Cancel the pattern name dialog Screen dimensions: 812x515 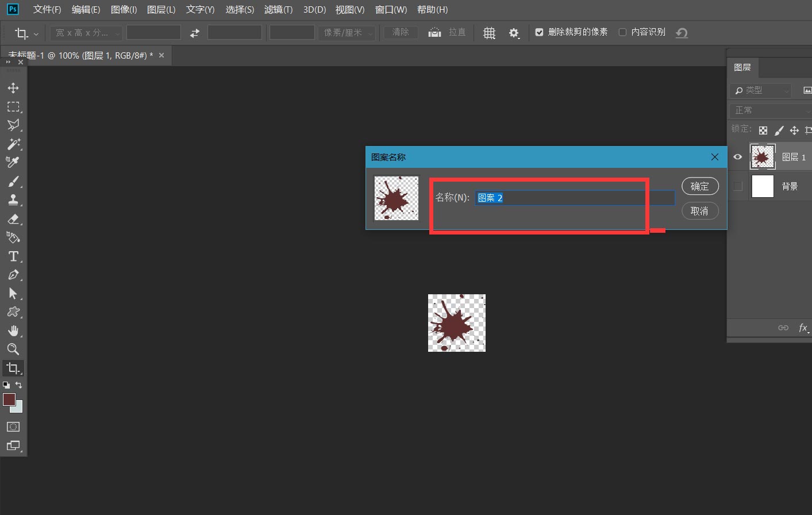coord(700,211)
